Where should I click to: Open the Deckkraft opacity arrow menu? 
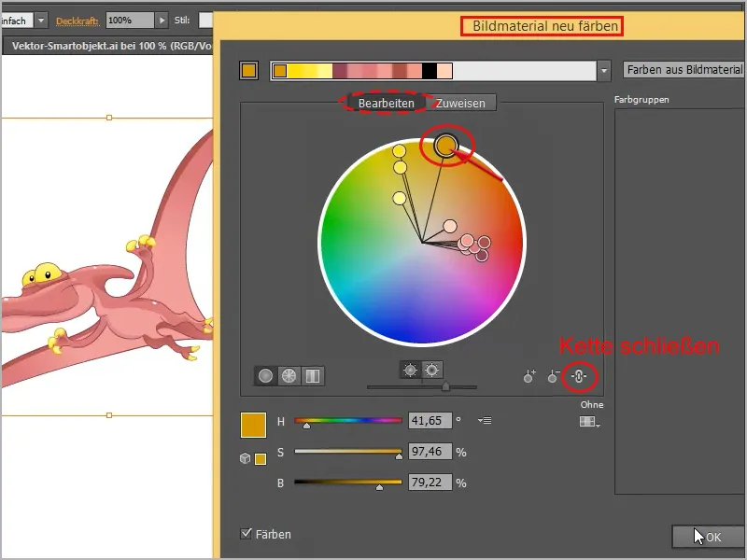pos(162,21)
